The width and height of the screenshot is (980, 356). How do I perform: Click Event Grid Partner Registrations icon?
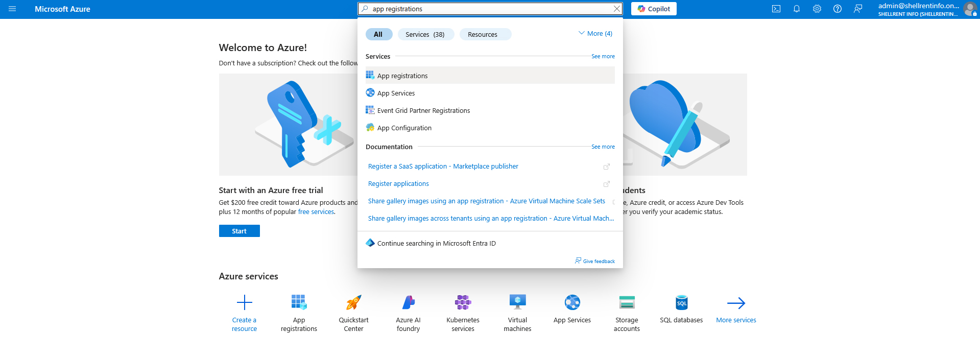click(370, 110)
